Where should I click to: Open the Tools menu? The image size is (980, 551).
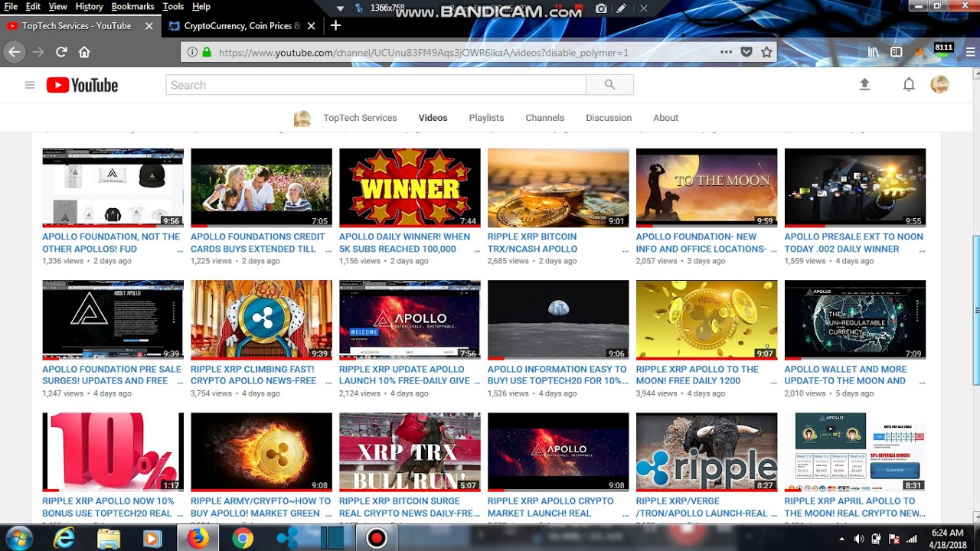173,6
